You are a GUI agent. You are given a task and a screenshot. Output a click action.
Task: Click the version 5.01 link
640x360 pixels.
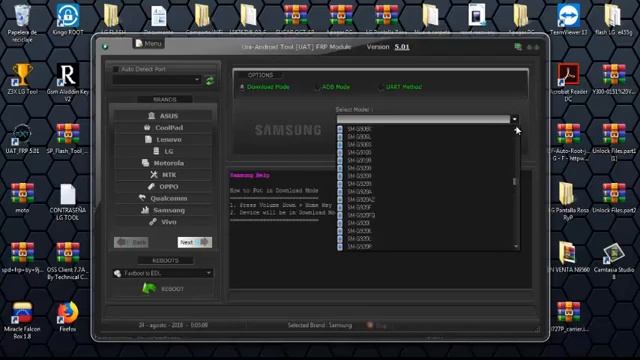tap(402, 47)
